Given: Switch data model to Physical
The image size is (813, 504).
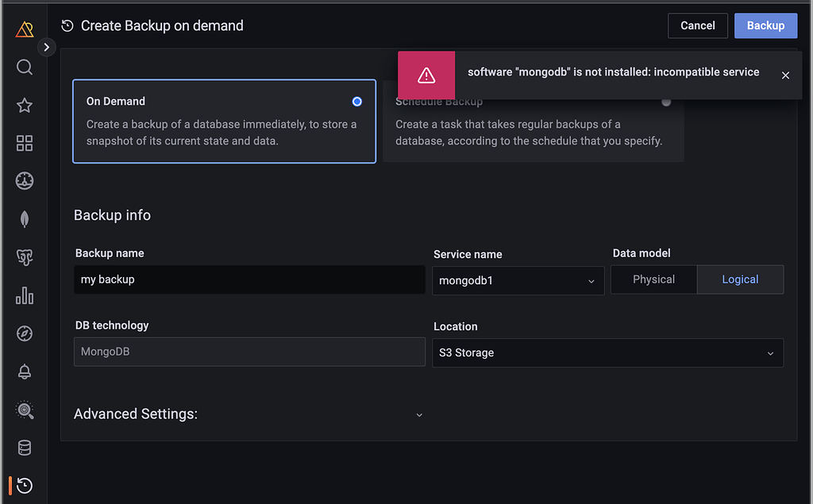Looking at the screenshot, I should coord(653,279).
